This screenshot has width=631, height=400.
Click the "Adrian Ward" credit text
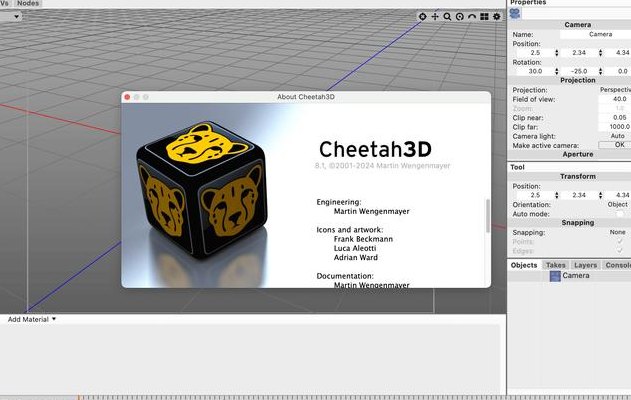[356, 258]
